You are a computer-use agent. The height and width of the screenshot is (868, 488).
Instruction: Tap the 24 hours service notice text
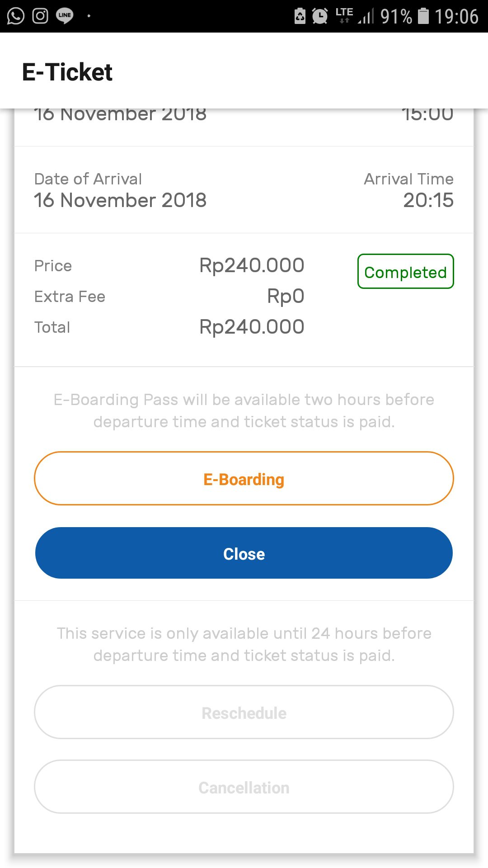pos(244,644)
